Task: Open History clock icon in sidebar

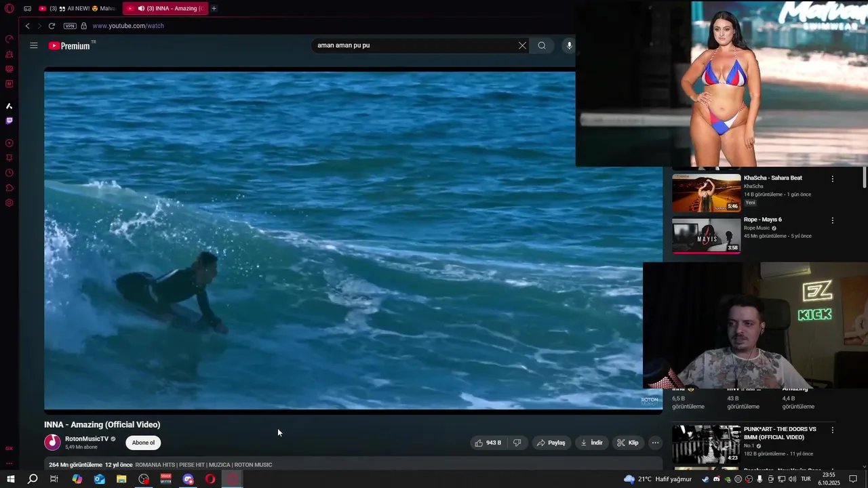Action: 9,173
